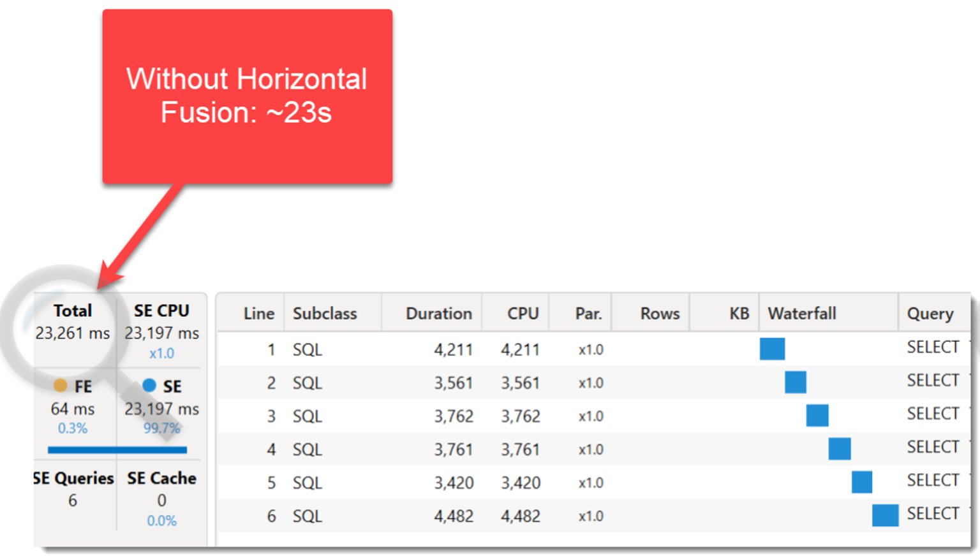Select the Total 23,261 ms metric panel
Viewport: 980px width, 556px height.
click(72, 321)
